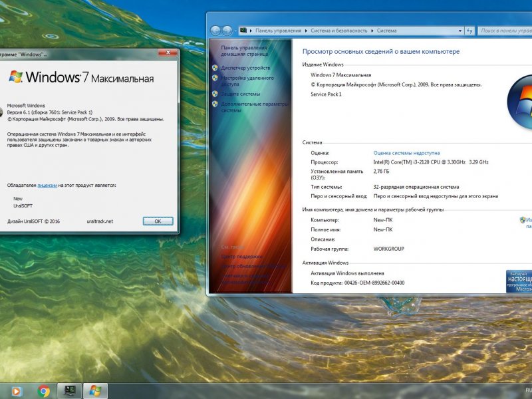Expand the arrow before Панель управления breadcrumb
This screenshot has width=532, height=399.
tap(251, 31)
